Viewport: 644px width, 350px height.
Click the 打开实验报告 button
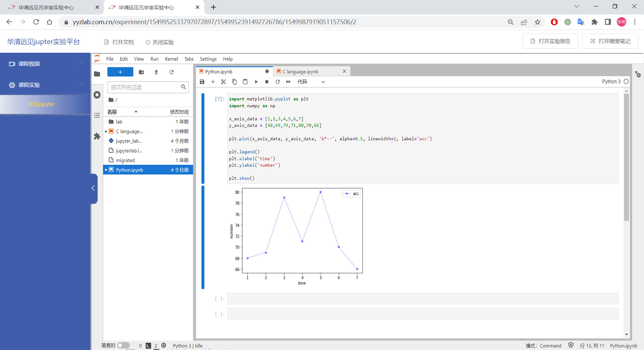coord(550,41)
